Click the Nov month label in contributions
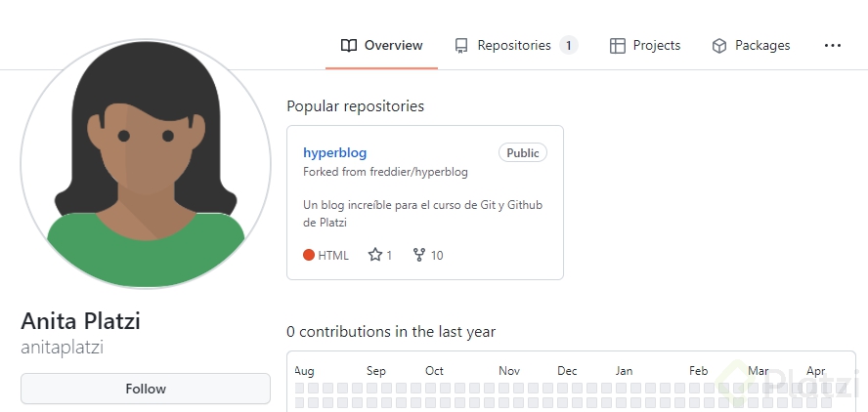 coord(509,371)
